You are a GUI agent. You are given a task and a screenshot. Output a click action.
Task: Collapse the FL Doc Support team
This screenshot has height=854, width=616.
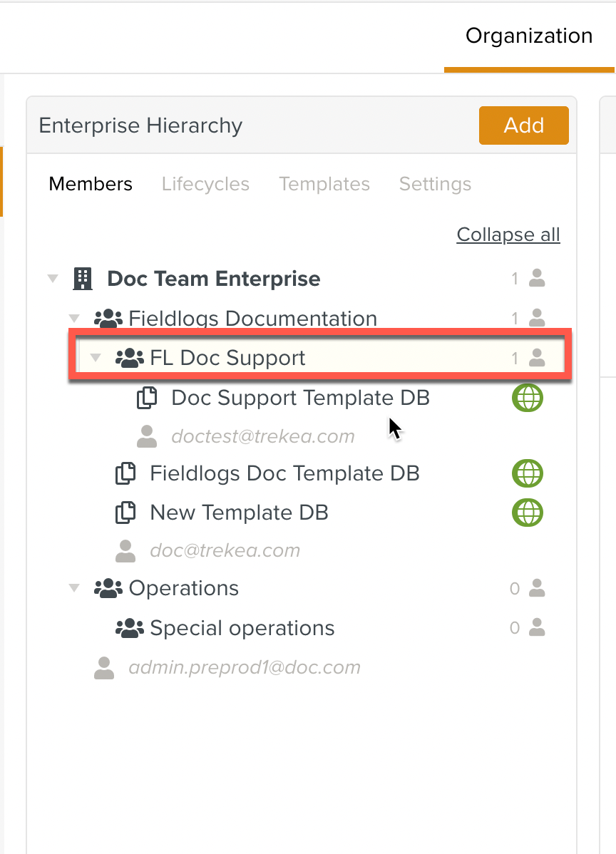point(96,358)
